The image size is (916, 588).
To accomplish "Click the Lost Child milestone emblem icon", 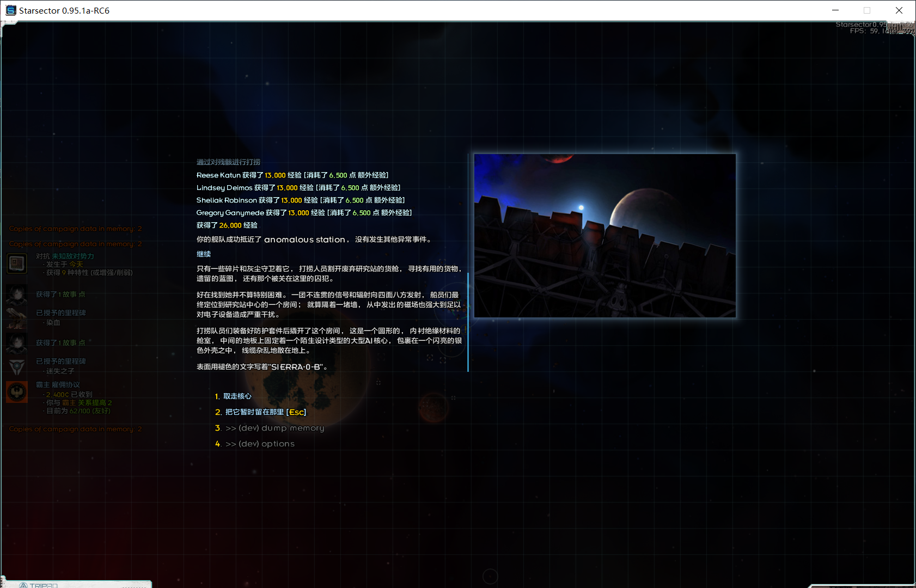I will pyautogui.click(x=17, y=366).
